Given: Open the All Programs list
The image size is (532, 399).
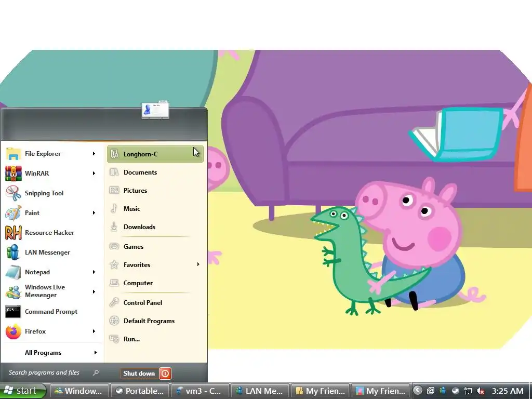Looking at the screenshot, I should point(51,353).
